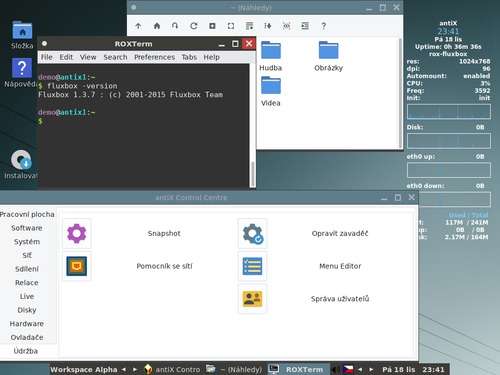Click the Nápověda desktop help icon
The image size is (500, 375).
pos(22,68)
